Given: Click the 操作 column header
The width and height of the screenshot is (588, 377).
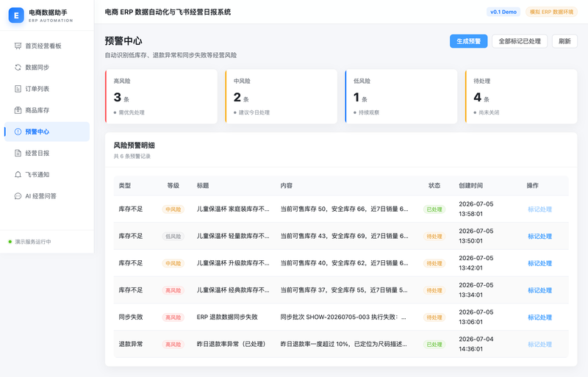Looking at the screenshot, I should 532,186.
